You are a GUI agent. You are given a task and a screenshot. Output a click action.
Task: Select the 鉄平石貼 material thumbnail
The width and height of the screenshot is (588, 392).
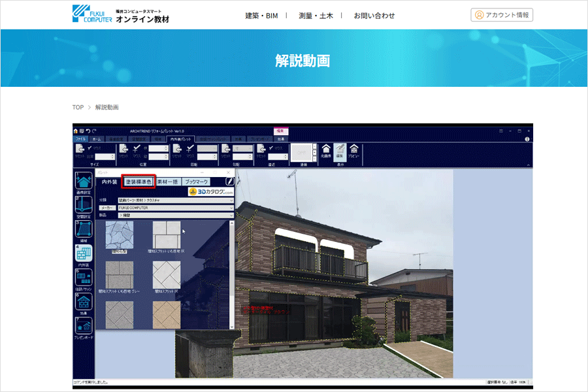pyautogui.click(x=118, y=236)
